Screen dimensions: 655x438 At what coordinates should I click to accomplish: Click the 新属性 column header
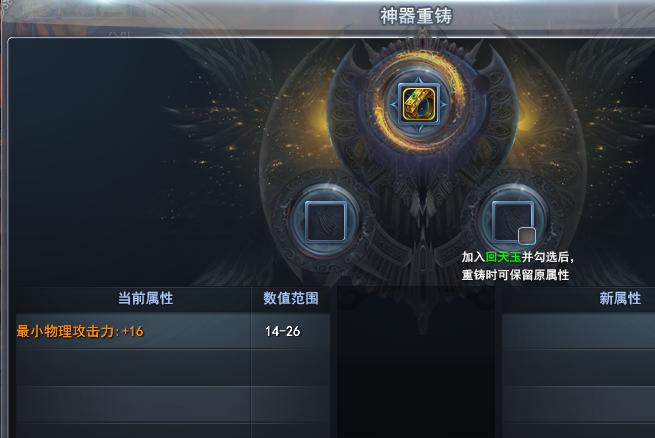(620, 299)
